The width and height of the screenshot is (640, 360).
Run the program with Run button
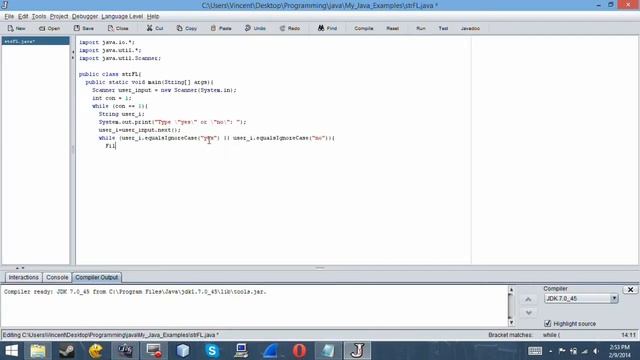pyautogui.click(x=421, y=29)
